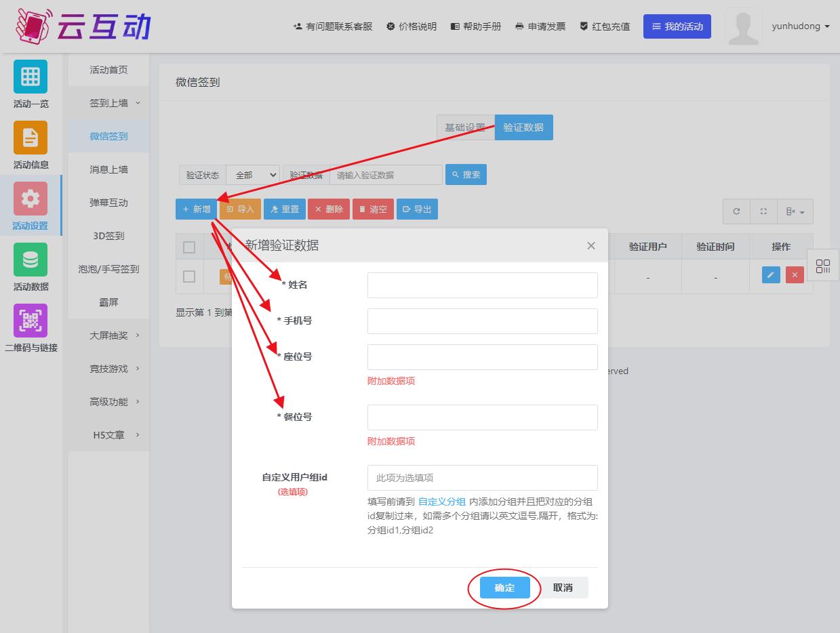Click the refresh table icon
Screen dimensions: 840x633
736,211
